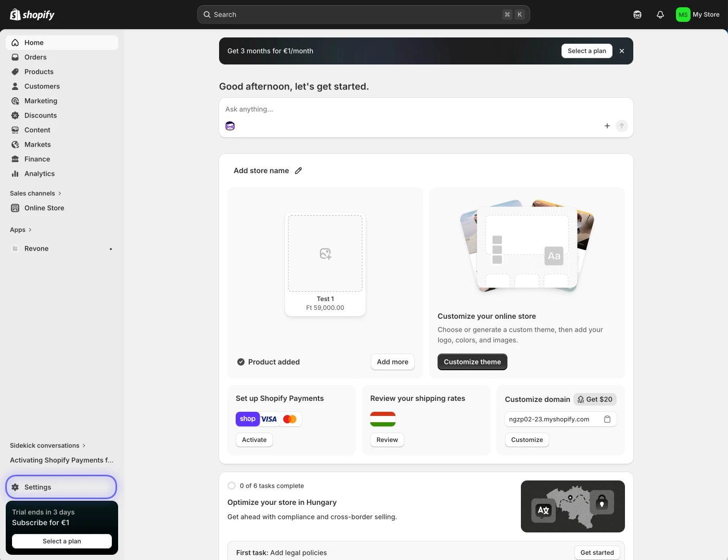Go to Customers in the sidebar
Screen dimensions: 728x560
[62, 86]
